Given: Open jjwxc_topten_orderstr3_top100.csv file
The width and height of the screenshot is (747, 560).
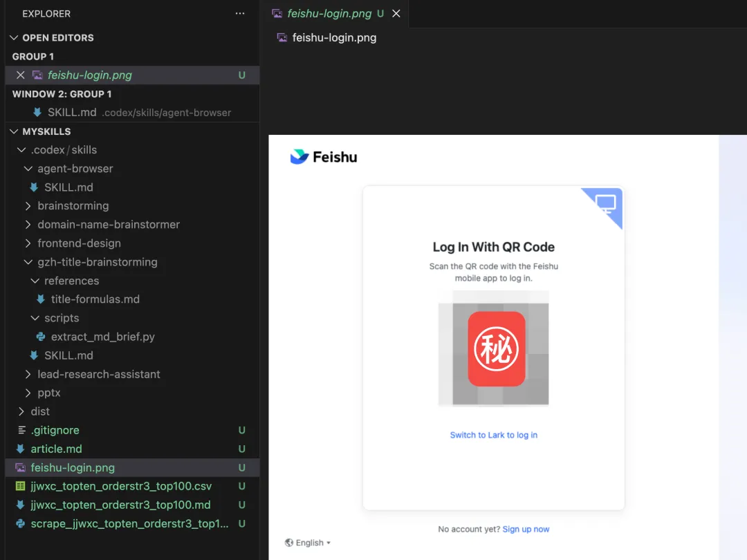Looking at the screenshot, I should tap(121, 486).
